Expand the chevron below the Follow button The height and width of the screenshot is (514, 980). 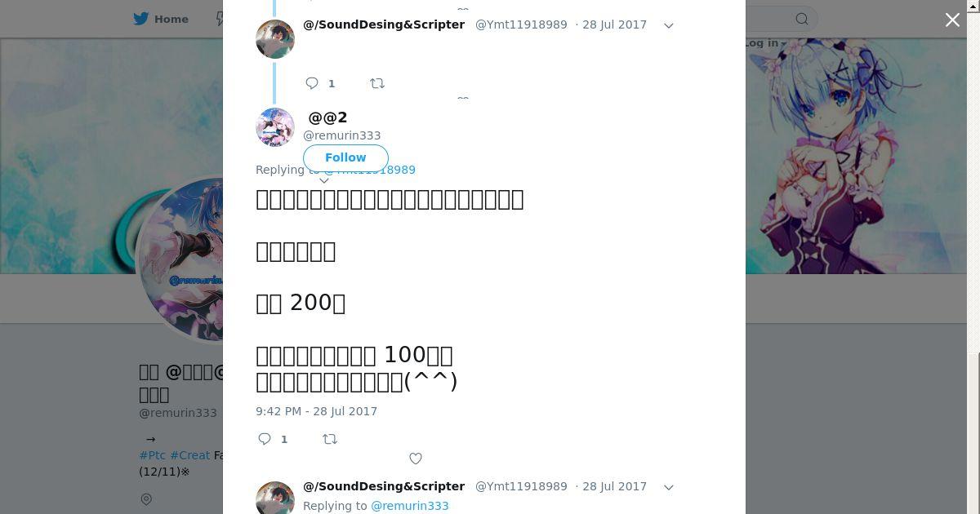(x=324, y=180)
